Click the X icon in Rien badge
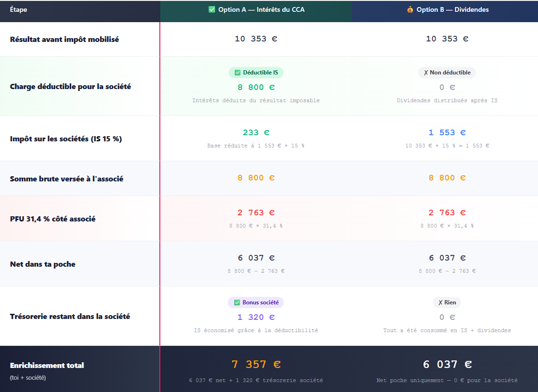This screenshot has height=392, width=538. tap(440, 302)
